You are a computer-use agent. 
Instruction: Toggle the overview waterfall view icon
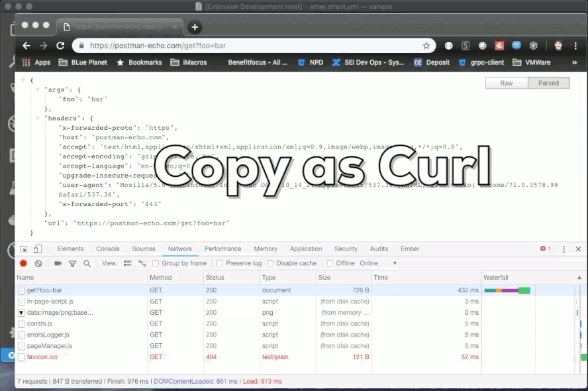tap(142, 263)
